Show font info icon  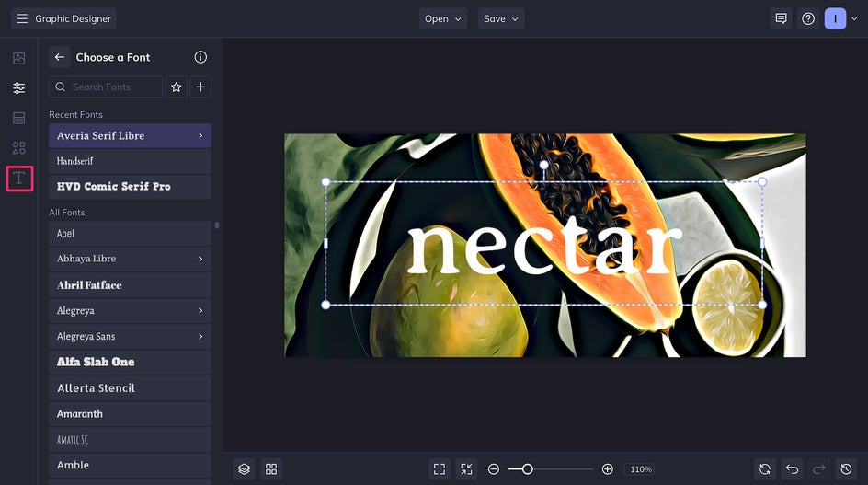click(200, 57)
